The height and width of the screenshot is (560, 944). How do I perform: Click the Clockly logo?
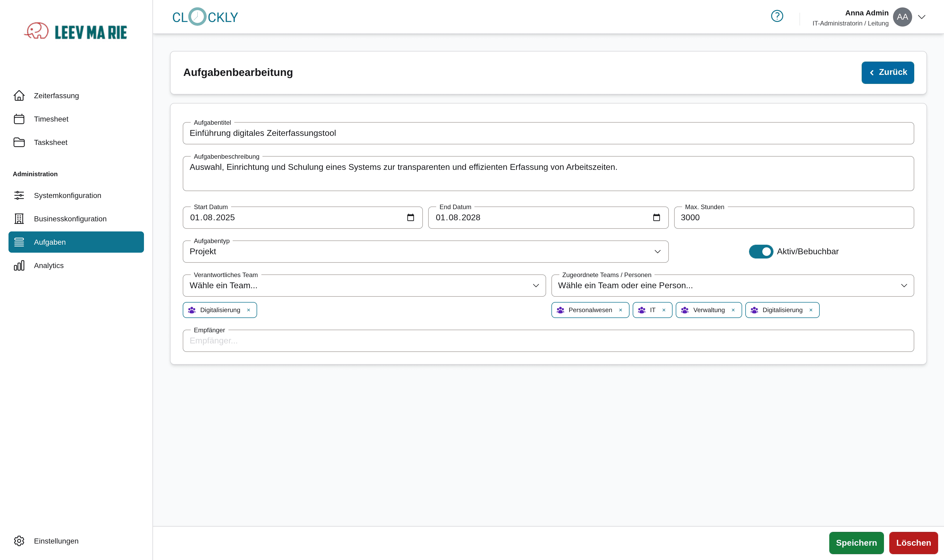(x=205, y=17)
